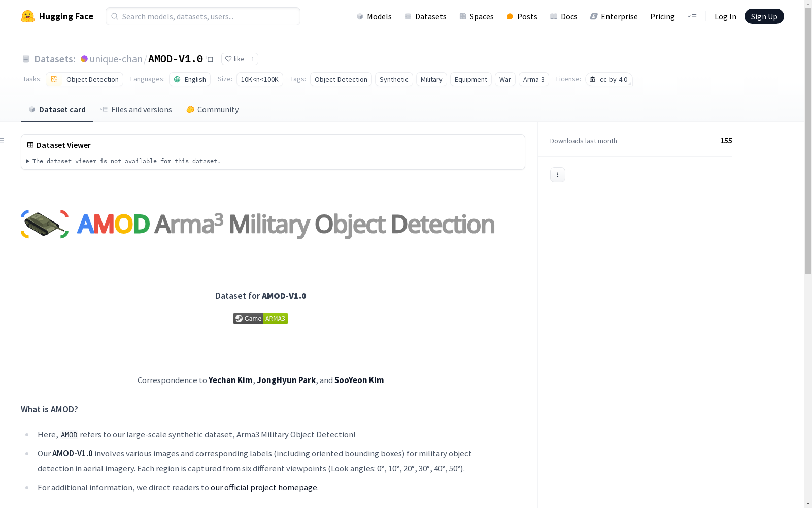Click the Sign Up button

coord(764,16)
